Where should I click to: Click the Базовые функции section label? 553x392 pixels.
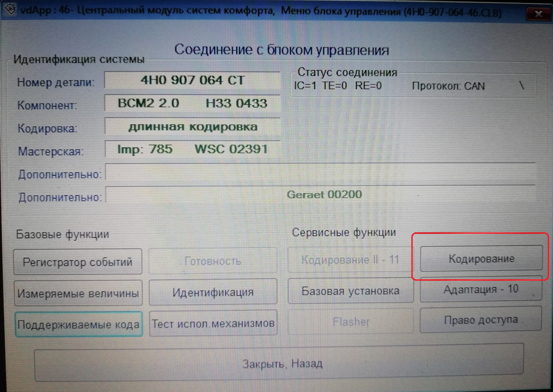coord(62,234)
